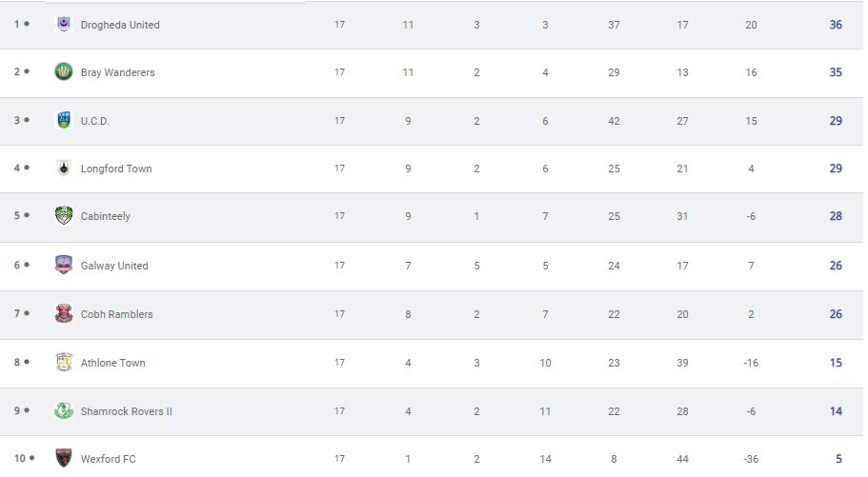The image size is (868, 477).
Task: Click the status dot beside position 10
Action: tap(32, 458)
